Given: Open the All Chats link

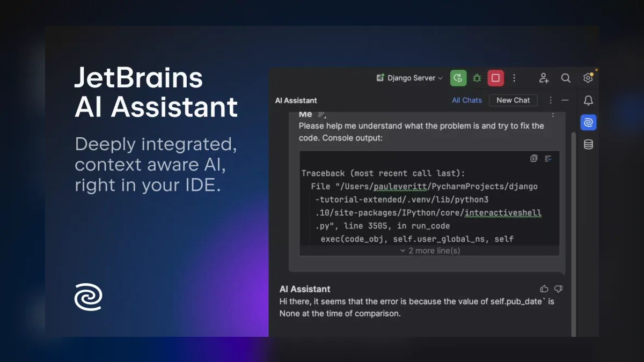Looking at the screenshot, I should (467, 100).
